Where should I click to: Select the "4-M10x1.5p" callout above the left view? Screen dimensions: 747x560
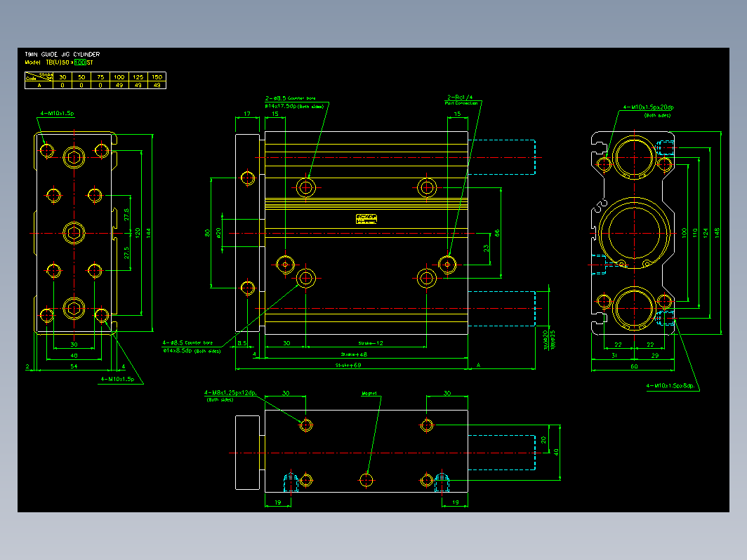pyautogui.click(x=57, y=114)
